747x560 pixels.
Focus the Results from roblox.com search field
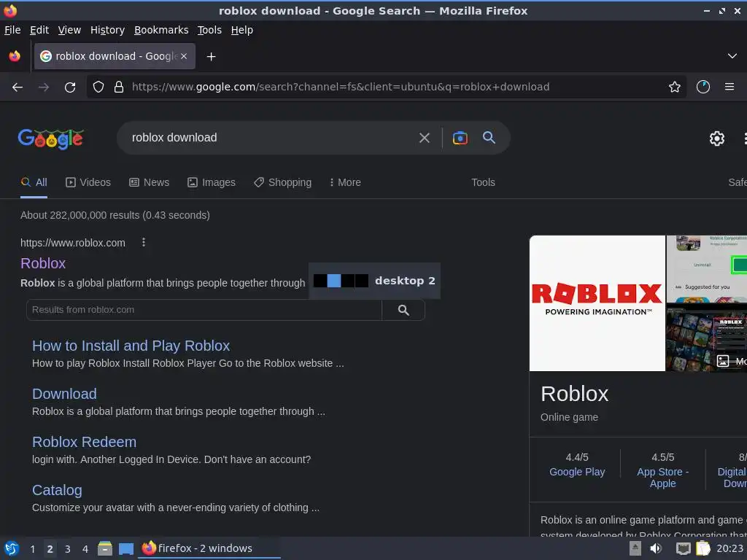click(x=204, y=310)
